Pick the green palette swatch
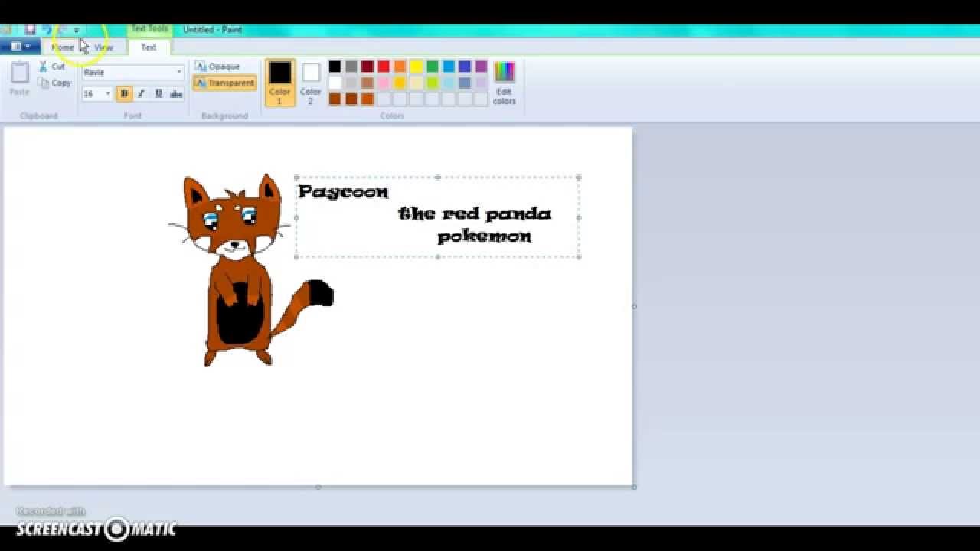The width and height of the screenshot is (980, 551). pos(433,67)
